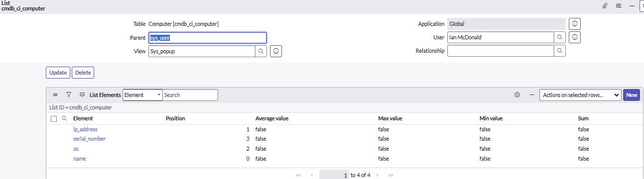Click the View input field
Viewport: 644px width, 179px height.
[202, 51]
